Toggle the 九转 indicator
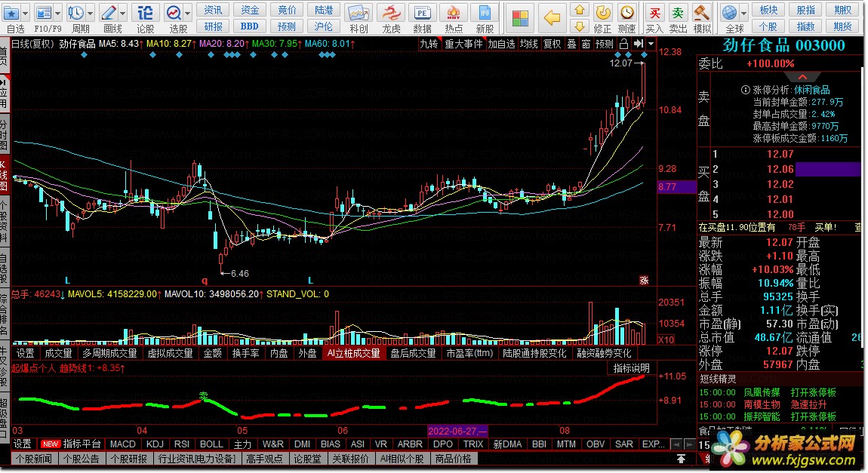The height and width of the screenshot is (473, 868). tap(429, 45)
